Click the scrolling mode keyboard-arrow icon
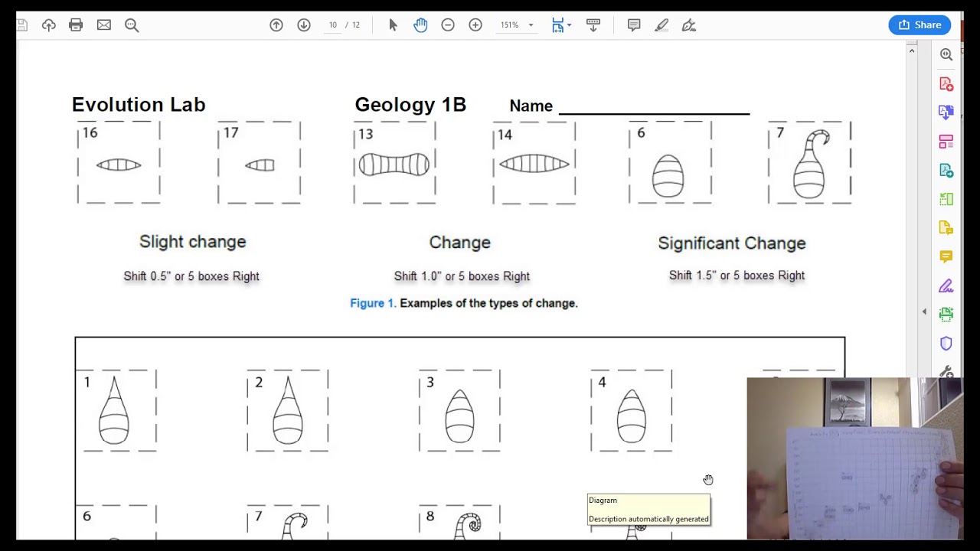This screenshot has width=980, height=551. point(593,25)
